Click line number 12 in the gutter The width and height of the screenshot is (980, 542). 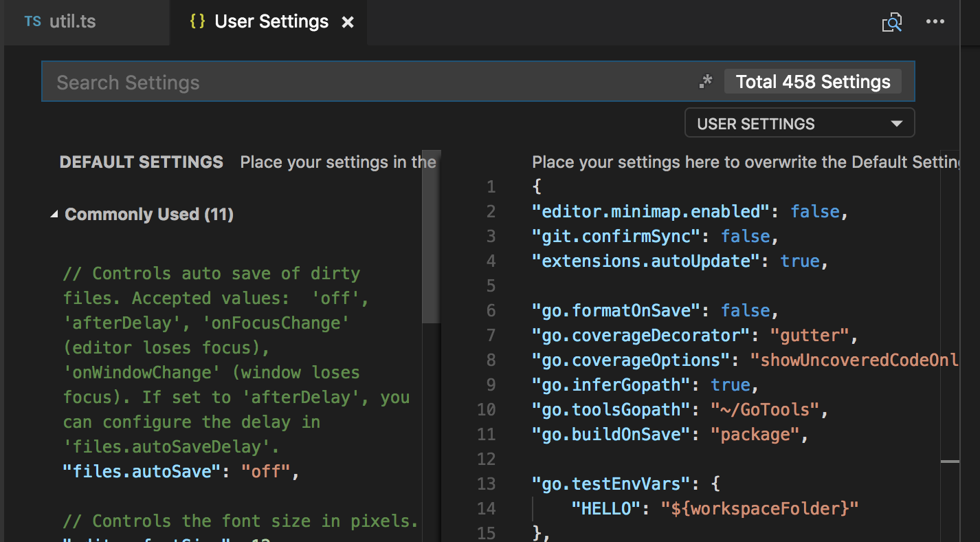click(x=486, y=459)
